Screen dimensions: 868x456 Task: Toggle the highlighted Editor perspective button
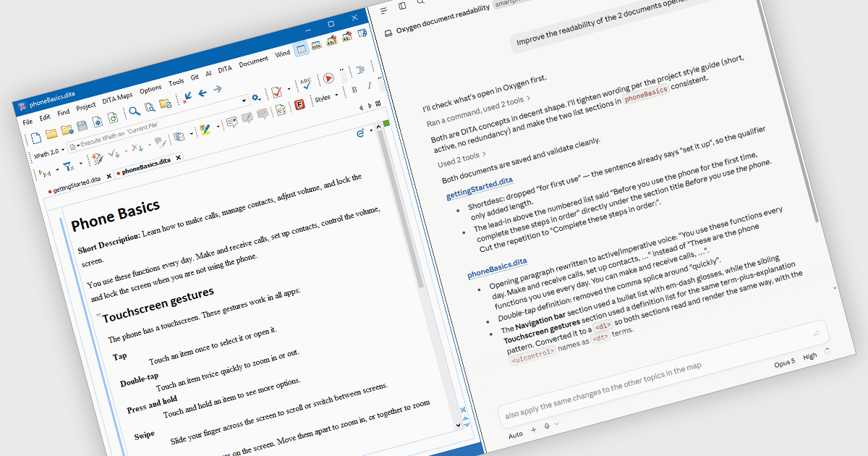tap(301, 48)
